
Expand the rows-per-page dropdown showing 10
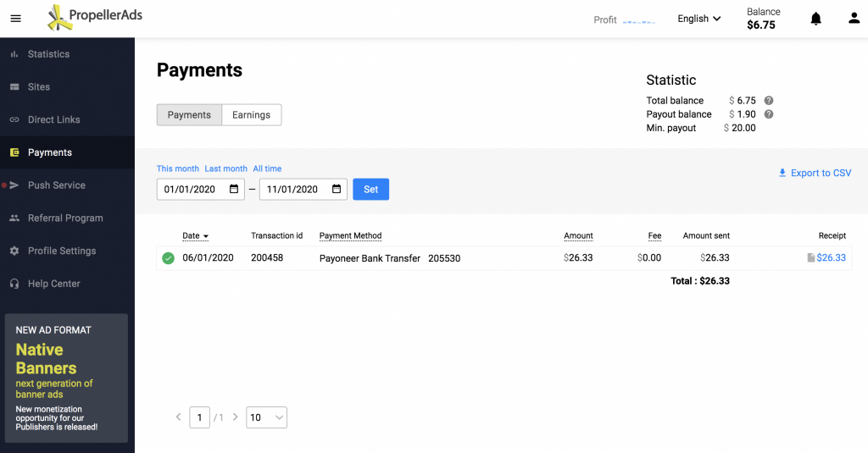(267, 417)
